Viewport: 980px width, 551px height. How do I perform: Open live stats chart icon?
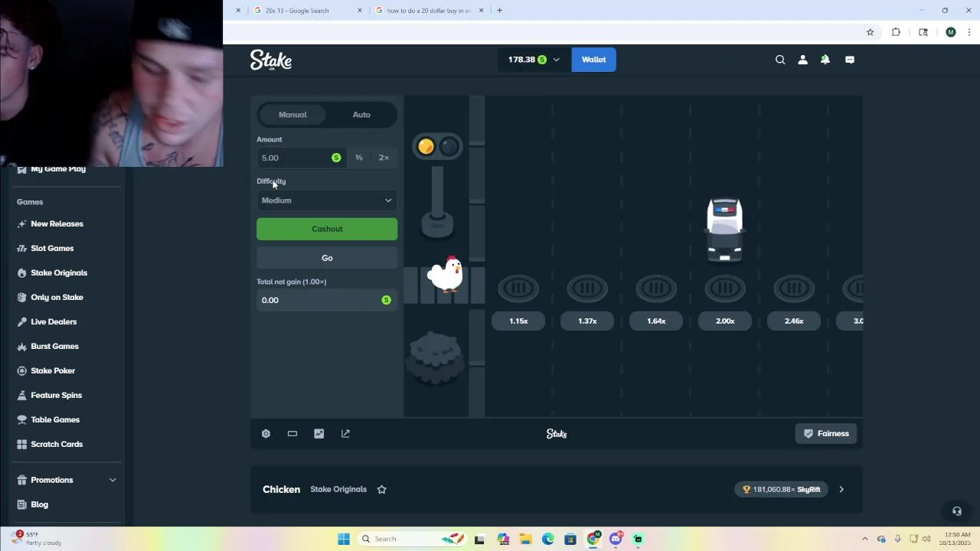point(319,433)
